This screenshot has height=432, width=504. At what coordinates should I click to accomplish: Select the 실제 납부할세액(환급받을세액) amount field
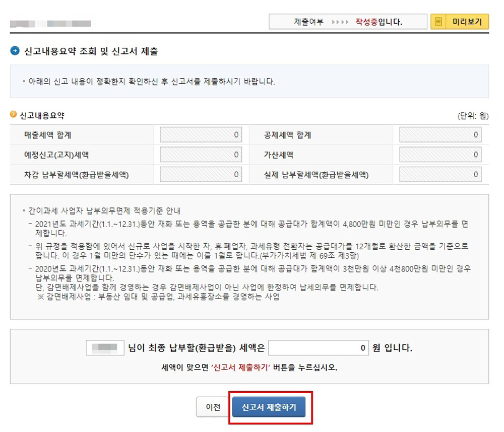pyautogui.click(x=440, y=174)
